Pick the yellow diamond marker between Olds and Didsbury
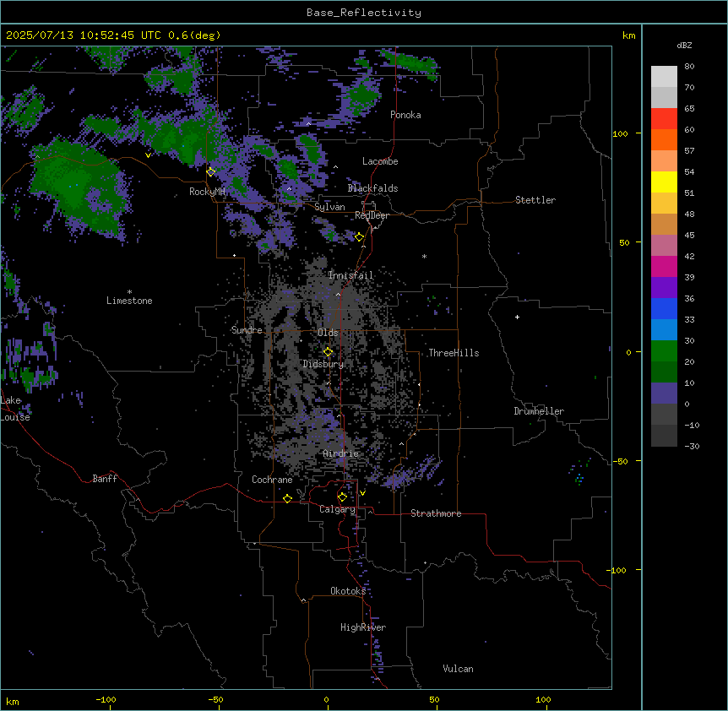728x711 pixels. point(328,352)
